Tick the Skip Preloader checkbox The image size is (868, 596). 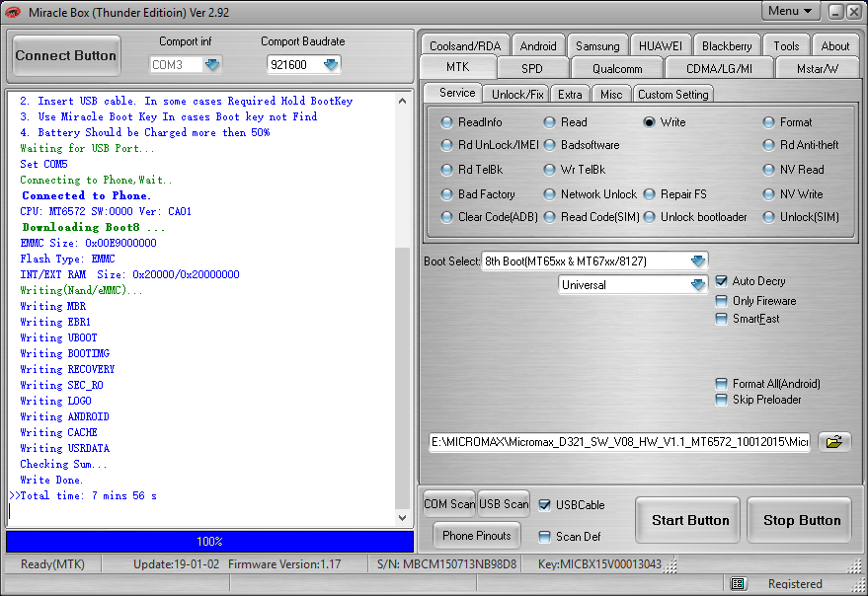[721, 400]
